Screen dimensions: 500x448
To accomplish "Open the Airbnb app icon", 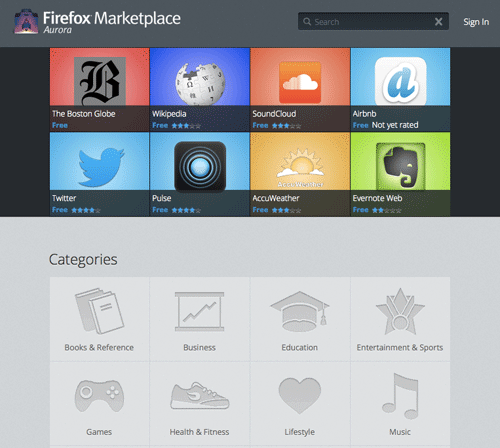I will pos(401,81).
